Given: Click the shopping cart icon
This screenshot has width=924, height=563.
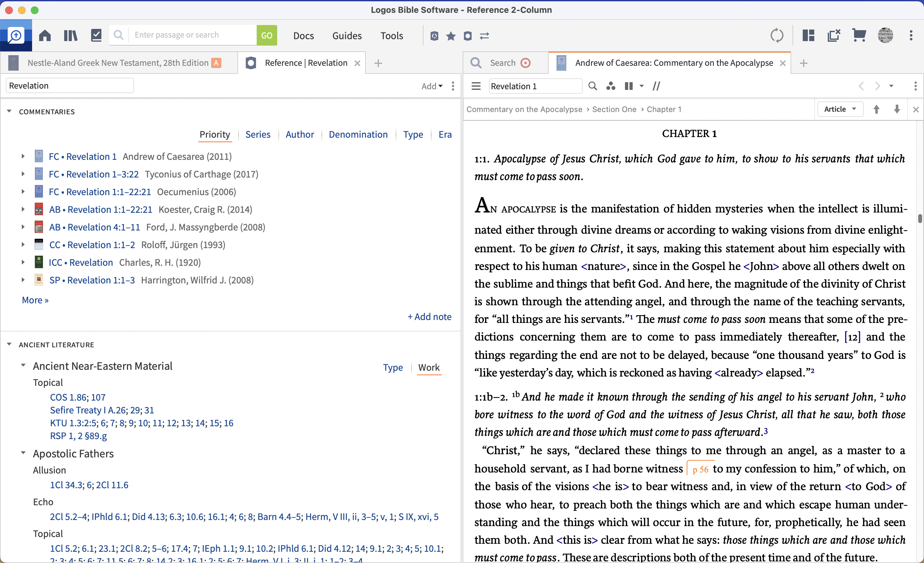Looking at the screenshot, I should tap(859, 36).
